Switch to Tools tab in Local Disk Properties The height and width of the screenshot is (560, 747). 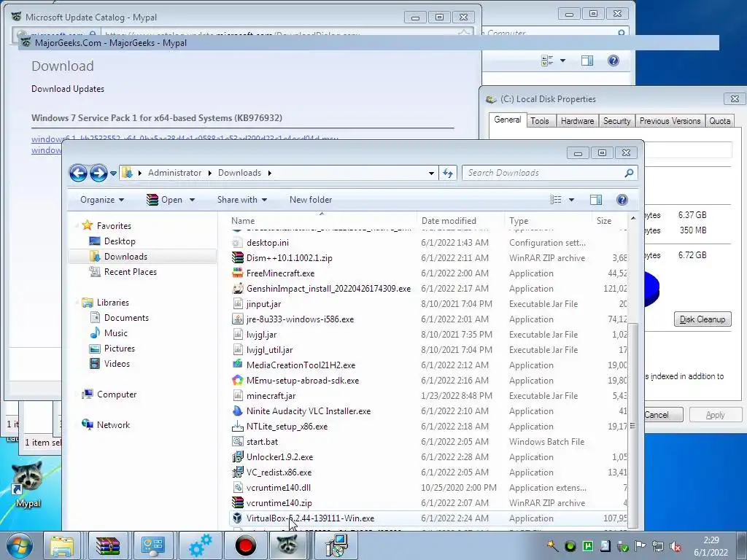[x=540, y=121]
